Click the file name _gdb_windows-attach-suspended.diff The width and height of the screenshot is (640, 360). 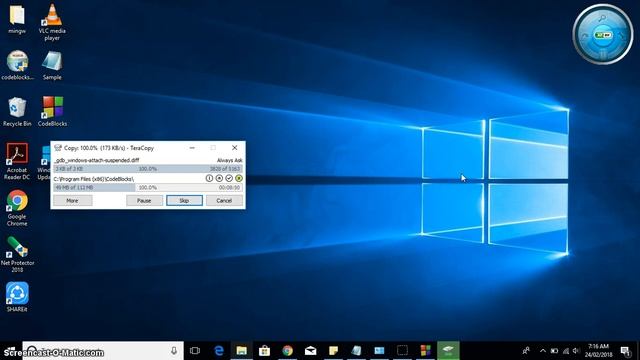point(97,160)
